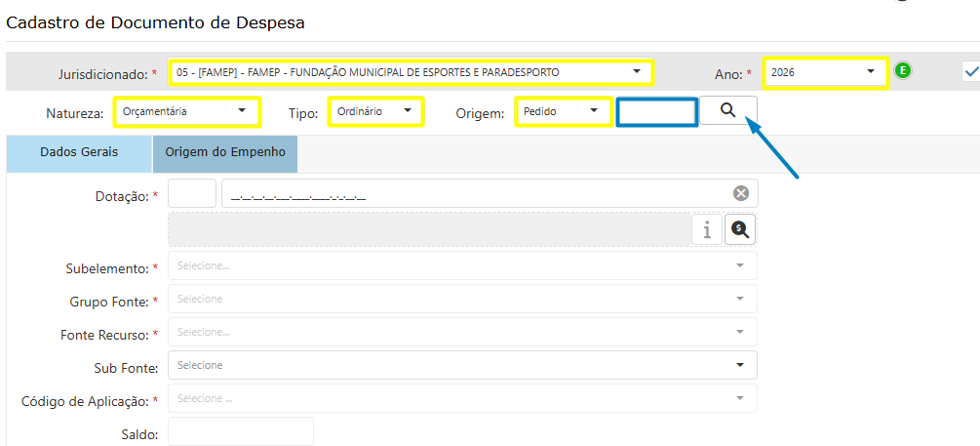Click the Saldo input field
Viewport: 980px width, 446px height.
pos(241,431)
